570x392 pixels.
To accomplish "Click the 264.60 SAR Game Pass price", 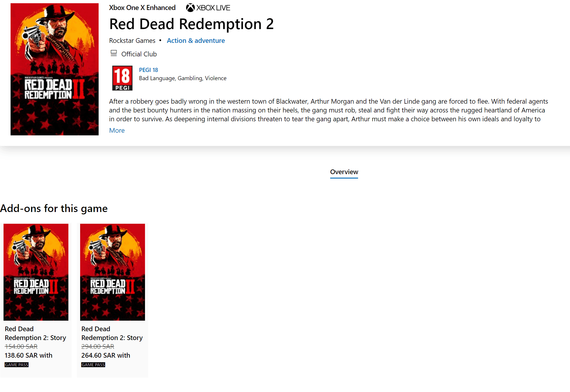I will pyautogui.click(x=105, y=355).
